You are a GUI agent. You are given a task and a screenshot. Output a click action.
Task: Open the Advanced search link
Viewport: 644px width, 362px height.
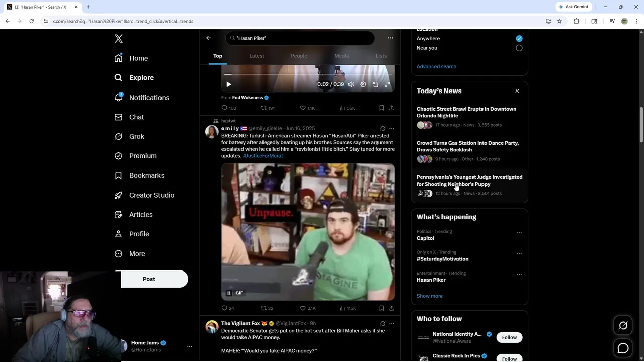coord(436,66)
